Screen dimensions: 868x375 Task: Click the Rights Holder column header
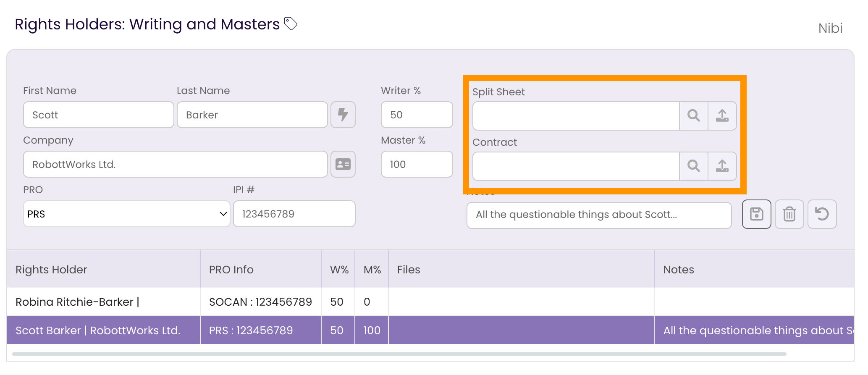[x=103, y=269]
